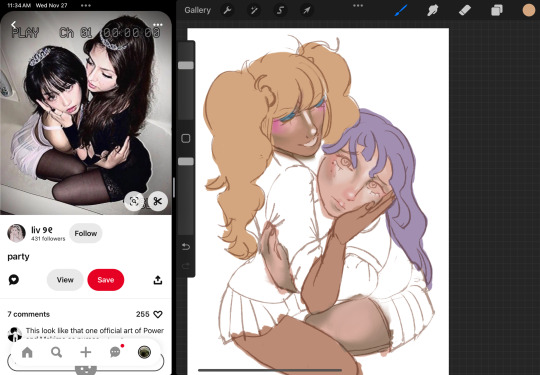
Task: Save the pin with red button
Action: click(x=106, y=280)
